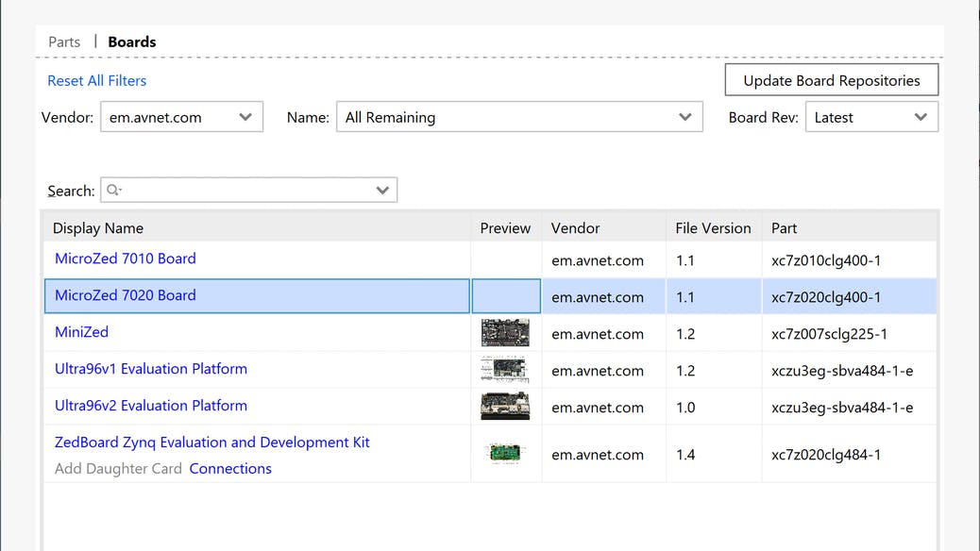Select Ultra96v1 Evaluation Platform

click(151, 369)
